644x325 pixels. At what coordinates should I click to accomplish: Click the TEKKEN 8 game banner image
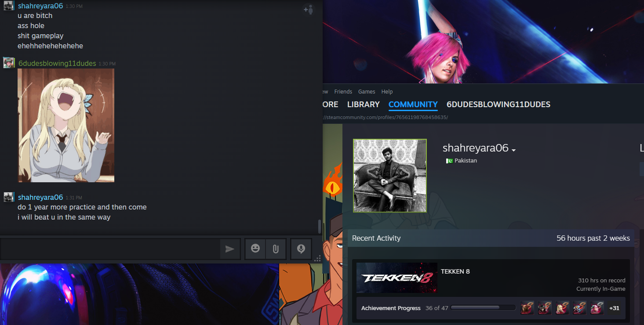[x=397, y=278]
